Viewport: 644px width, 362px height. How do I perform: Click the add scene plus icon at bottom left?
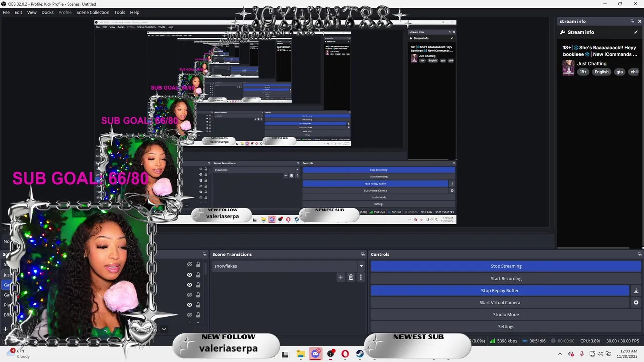coord(5,329)
